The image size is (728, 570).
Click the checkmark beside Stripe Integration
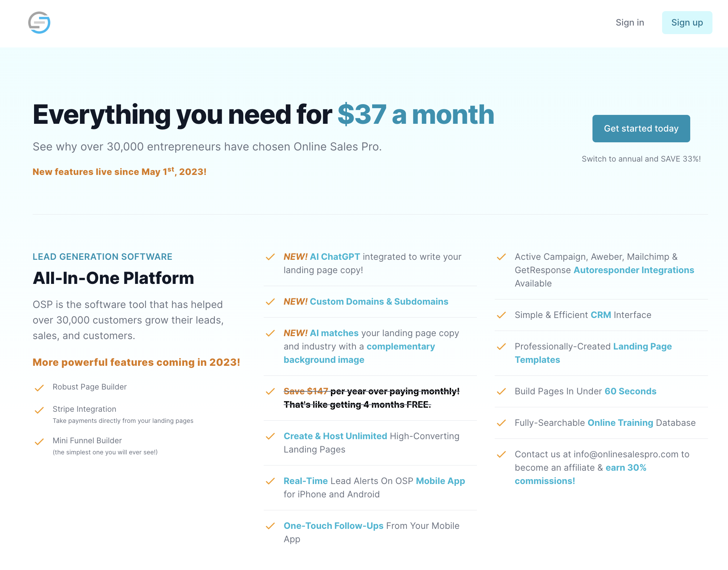pyautogui.click(x=39, y=410)
